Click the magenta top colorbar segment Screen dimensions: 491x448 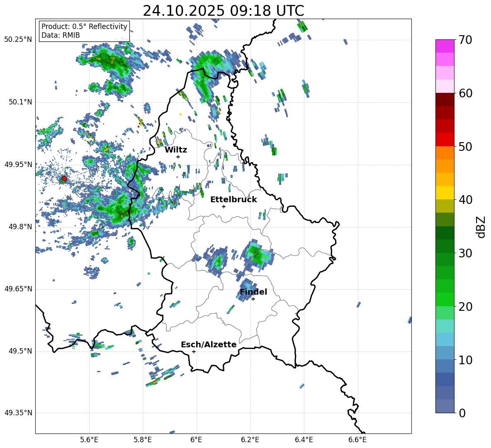point(445,46)
